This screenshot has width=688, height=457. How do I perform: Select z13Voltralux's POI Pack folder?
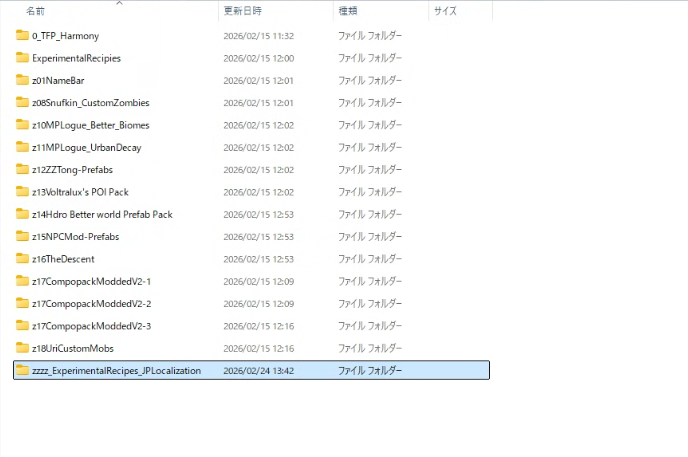(x=80, y=192)
